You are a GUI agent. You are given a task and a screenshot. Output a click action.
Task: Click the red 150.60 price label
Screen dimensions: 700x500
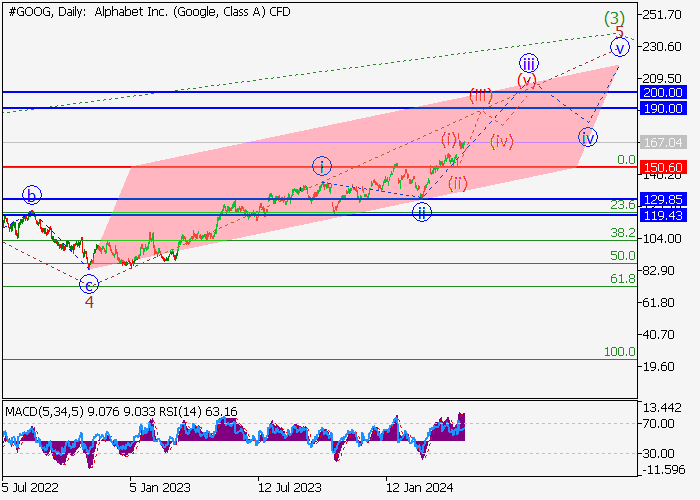coord(663,167)
